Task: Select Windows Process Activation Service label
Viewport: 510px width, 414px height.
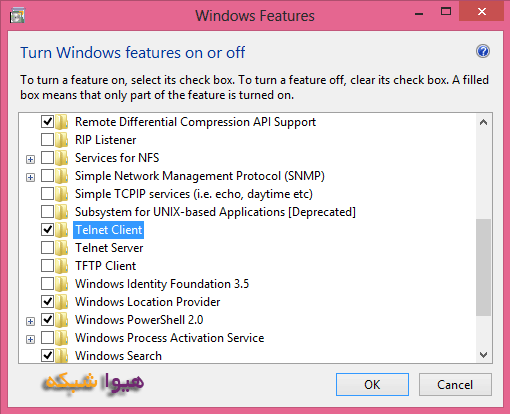Action: (169, 338)
